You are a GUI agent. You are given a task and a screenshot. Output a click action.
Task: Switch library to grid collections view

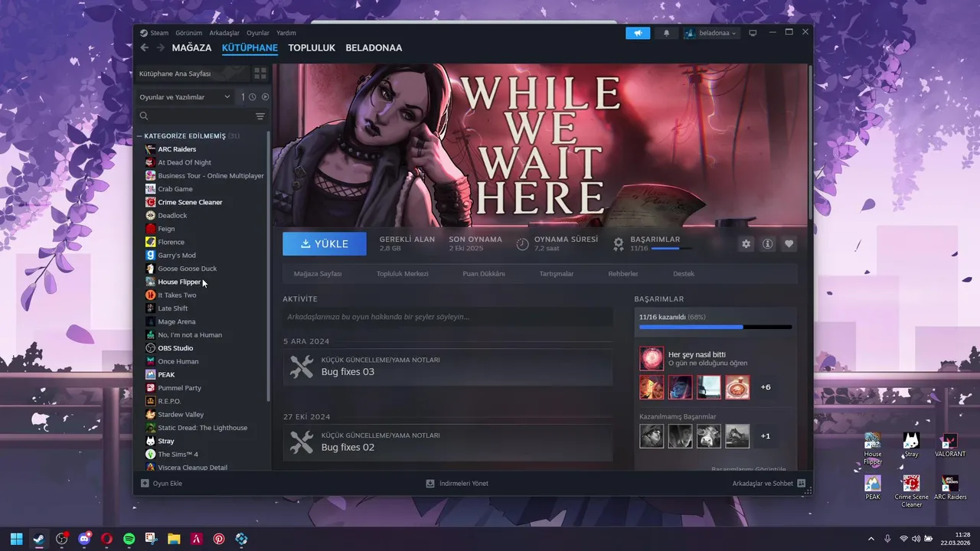tap(260, 73)
